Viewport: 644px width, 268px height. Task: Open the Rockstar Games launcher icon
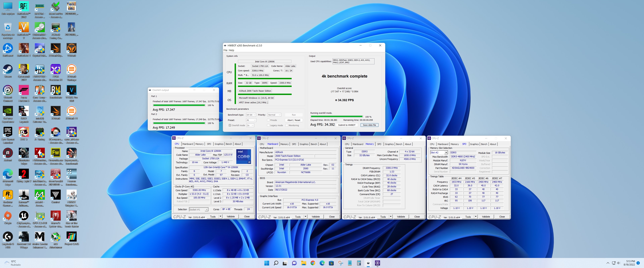click(x=8, y=198)
